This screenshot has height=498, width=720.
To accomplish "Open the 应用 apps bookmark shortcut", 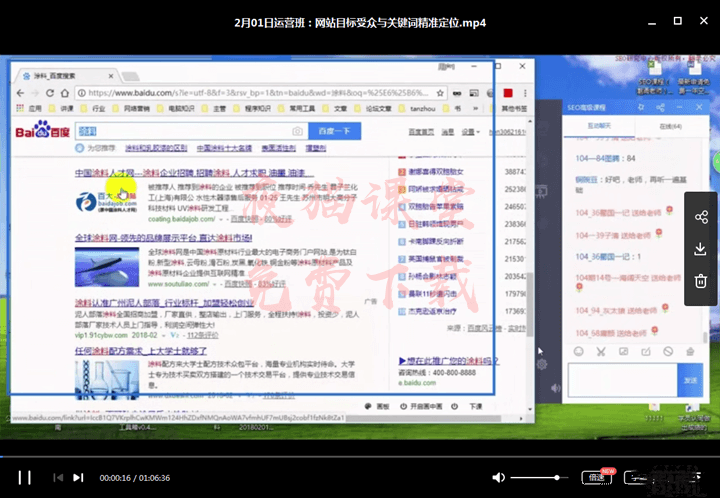I will point(29,108).
